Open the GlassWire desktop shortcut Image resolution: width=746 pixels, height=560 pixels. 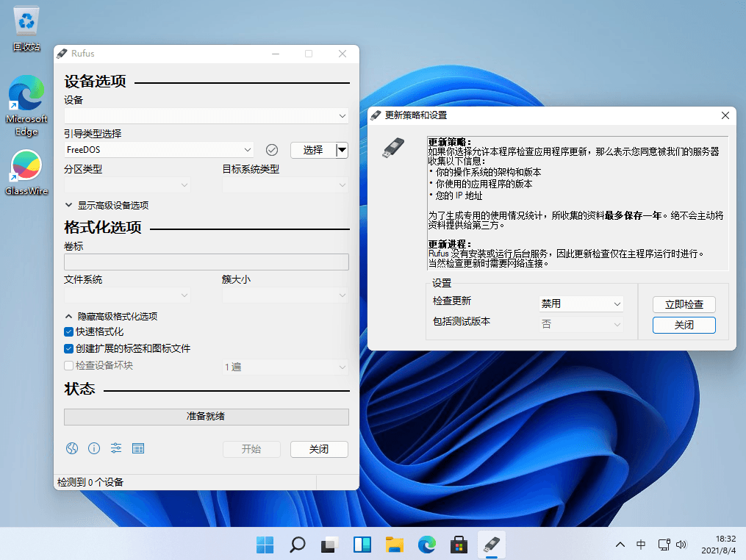[x=26, y=172]
